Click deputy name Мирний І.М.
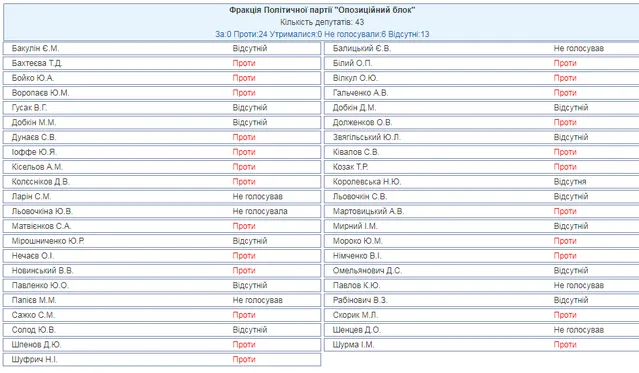Screen dimensions: 639x373 (355, 226)
